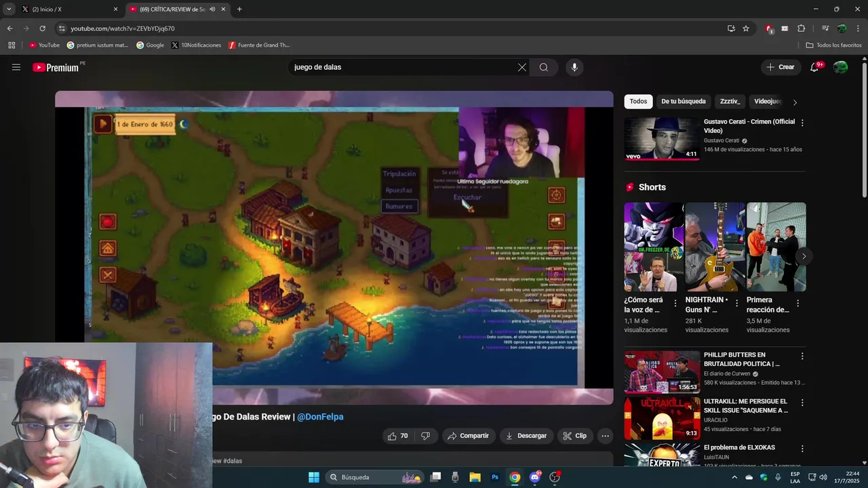868x488 pixels.
Task: Open YouTube account avatar menu
Action: tap(841, 67)
